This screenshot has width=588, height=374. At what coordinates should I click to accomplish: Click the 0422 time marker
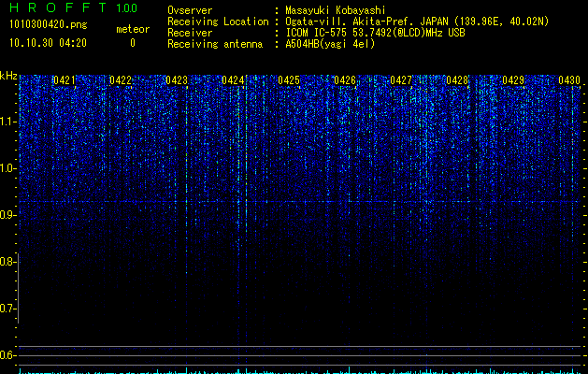click(121, 80)
